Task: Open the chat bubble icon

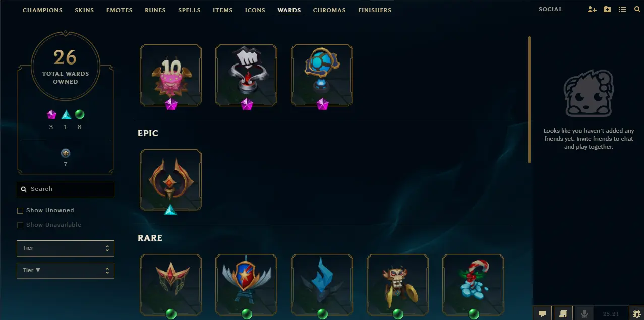Action: 542,313
